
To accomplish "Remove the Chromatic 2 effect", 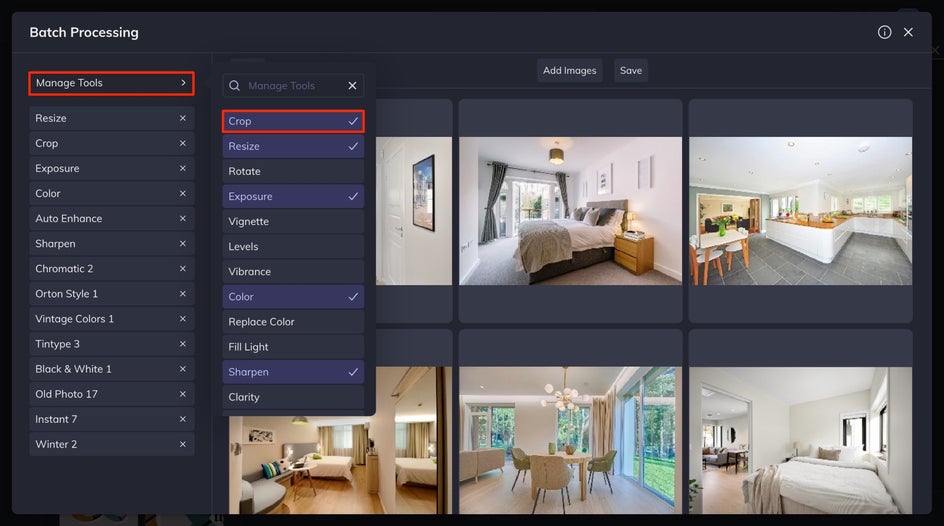I will point(182,268).
